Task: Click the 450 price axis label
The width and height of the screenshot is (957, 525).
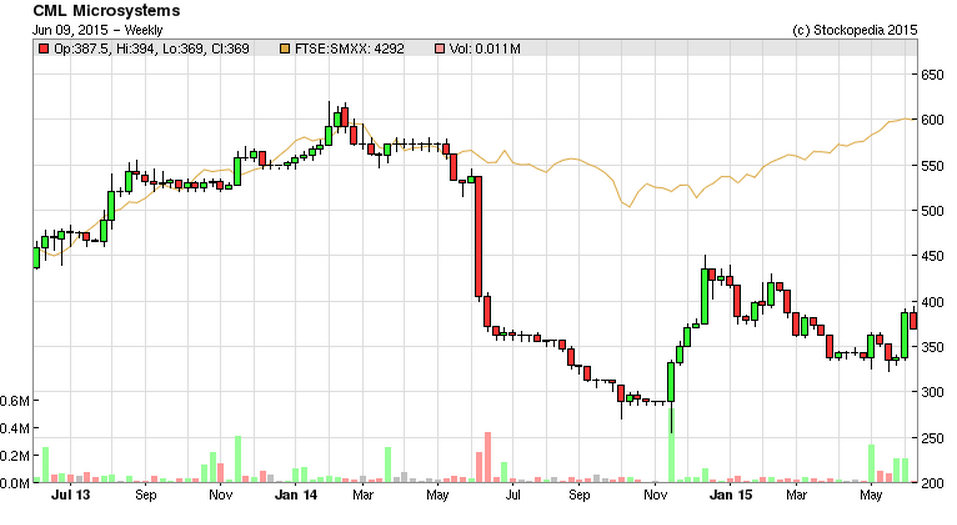Action: (932, 256)
